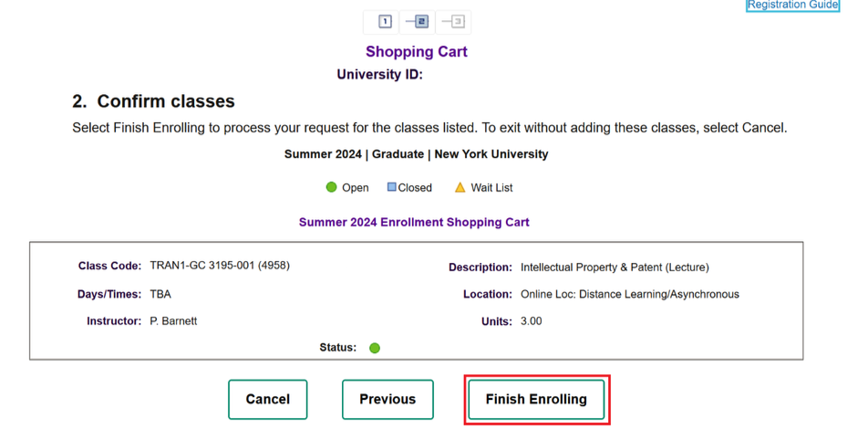This screenshot has width=868, height=429.
Task: Click the instructor name P. Barnett
Action: pos(173,321)
